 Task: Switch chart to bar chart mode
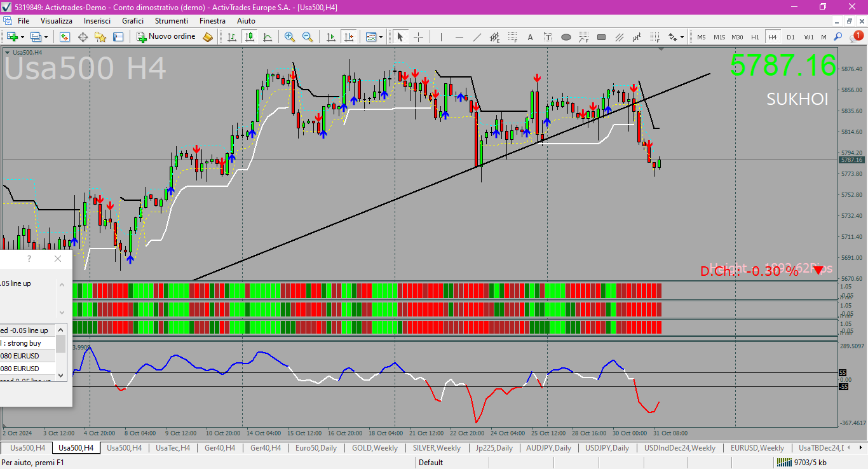tap(232, 37)
